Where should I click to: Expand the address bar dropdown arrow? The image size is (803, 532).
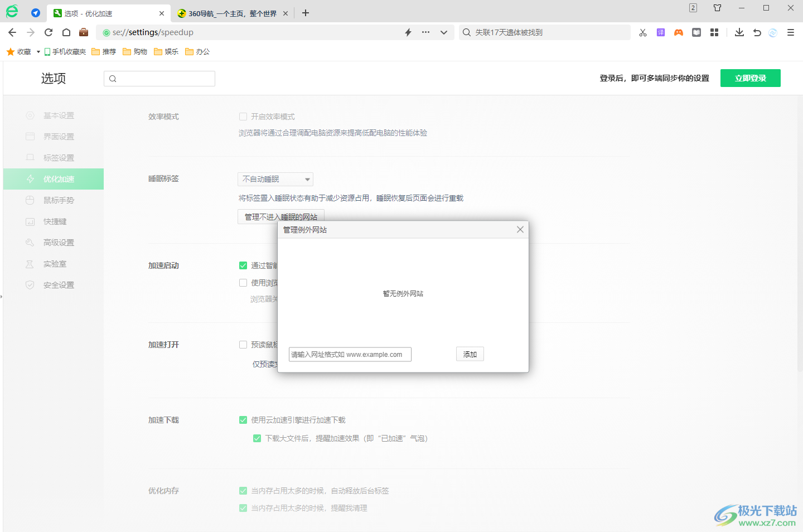point(444,32)
